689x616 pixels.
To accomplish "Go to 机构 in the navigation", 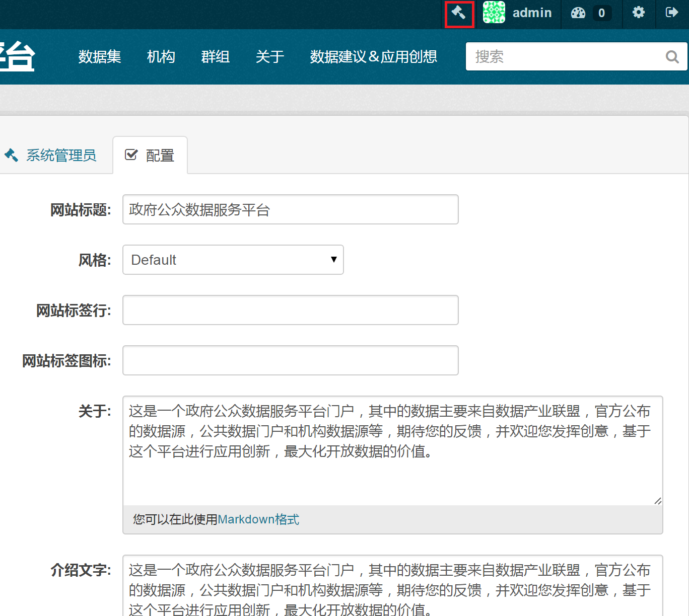I will [161, 56].
